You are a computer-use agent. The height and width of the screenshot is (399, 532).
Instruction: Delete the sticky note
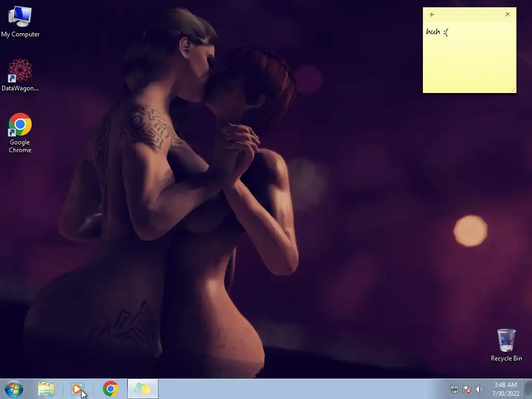508,14
